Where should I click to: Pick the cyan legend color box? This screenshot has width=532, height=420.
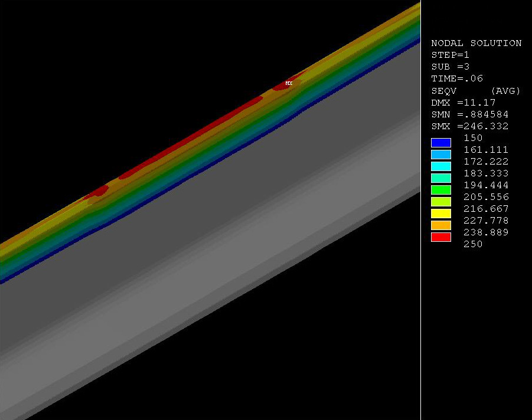pyautogui.click(x=441, y=166)
